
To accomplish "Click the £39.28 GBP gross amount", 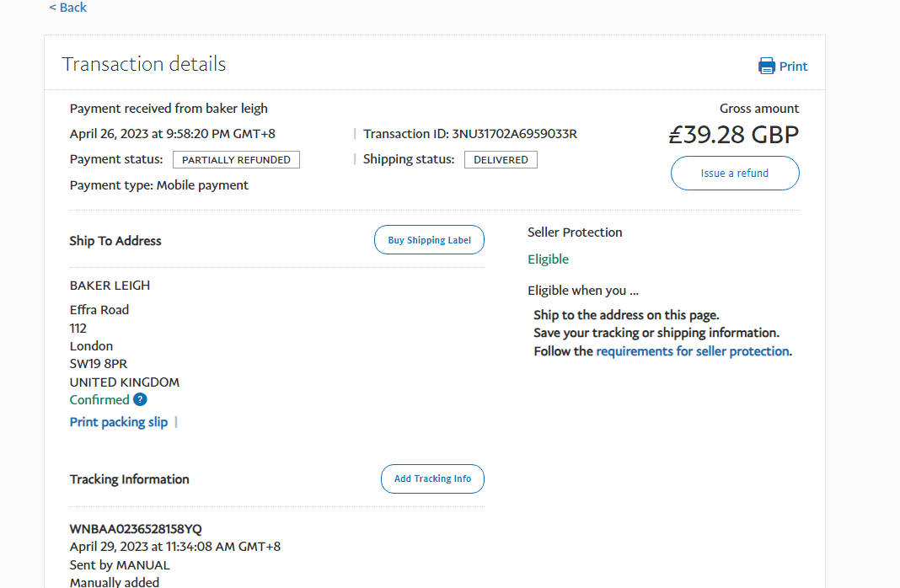I will point(733,135).
